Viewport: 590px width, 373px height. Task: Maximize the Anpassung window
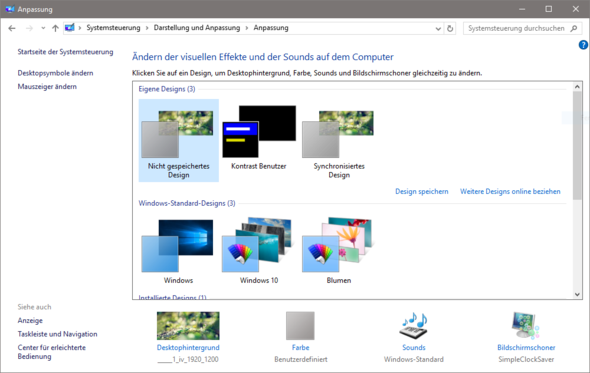pyautogui.click(x=549, y=9)
